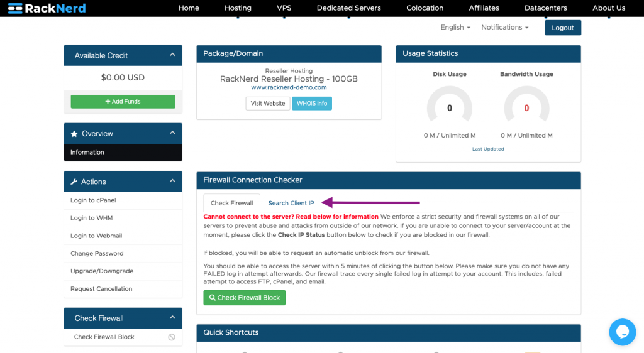Open the English language dropdown

[455, 27]
